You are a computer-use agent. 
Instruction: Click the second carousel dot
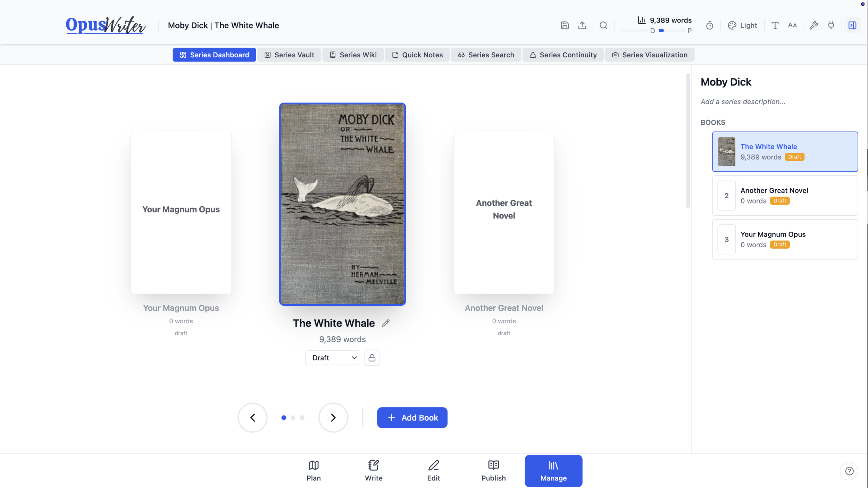click(293, 417)
